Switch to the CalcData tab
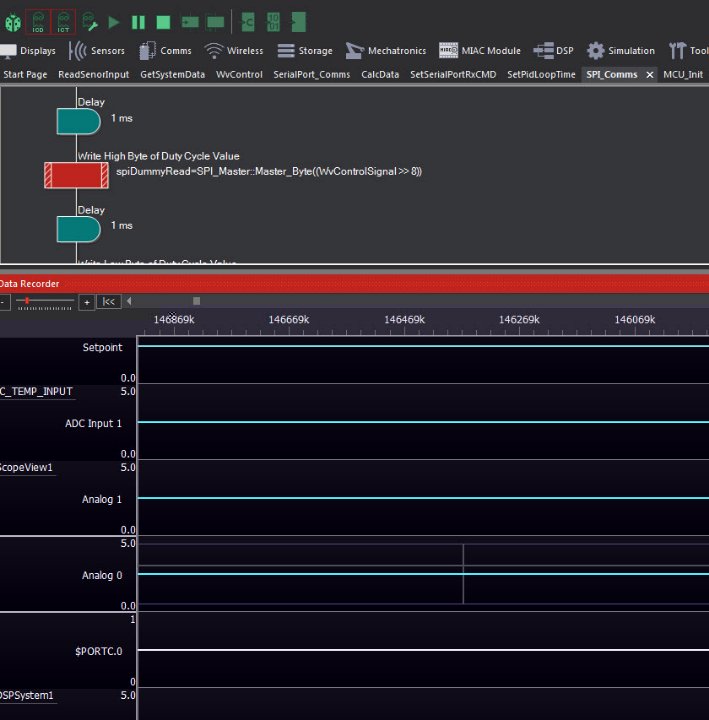709x720 pixels. (380, 74)
